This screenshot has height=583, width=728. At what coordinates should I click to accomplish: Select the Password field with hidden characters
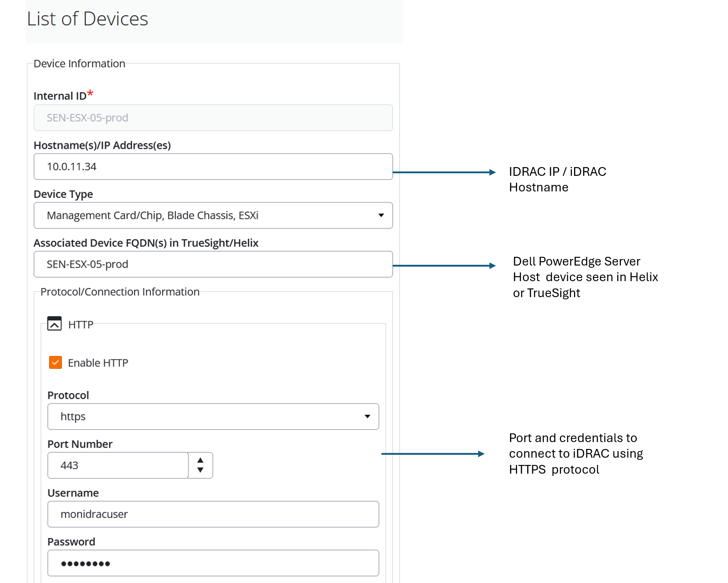(x=213, y=563)
